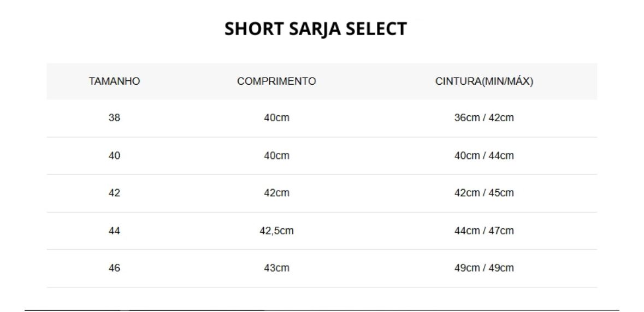
Task: Click the 42cm / 45cm waist range
Action: tap(484, 193)
